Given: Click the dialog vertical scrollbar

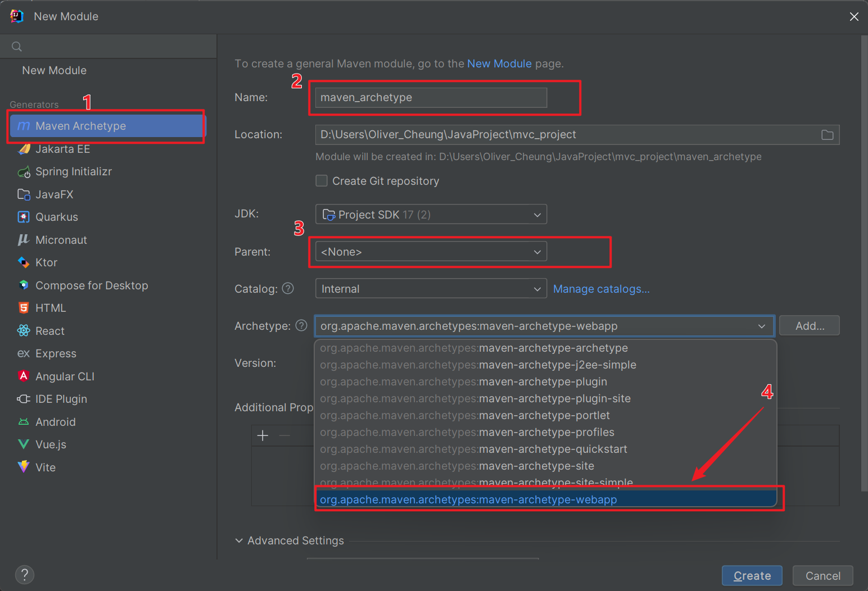Looking at the screenshot, I should 865,264.
